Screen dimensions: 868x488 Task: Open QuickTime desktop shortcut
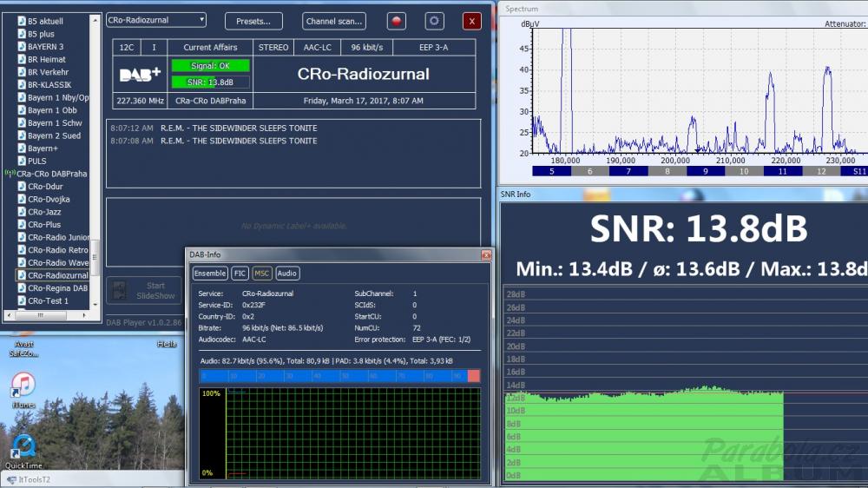point(23,452)
